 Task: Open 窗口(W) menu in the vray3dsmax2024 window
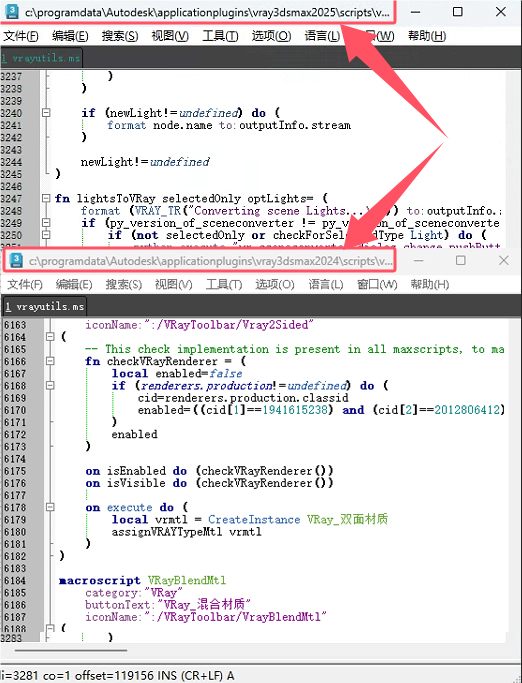377,285
